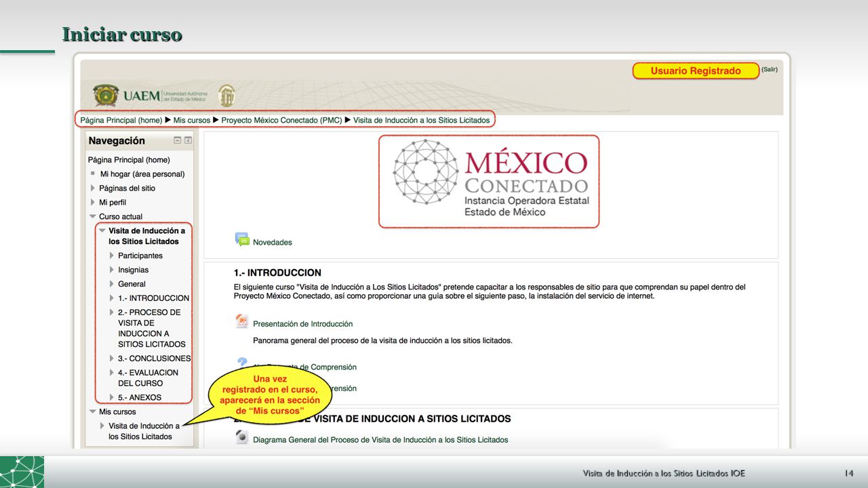Expand 5.- ANEXOS in the navigation tree
Viewport: 868px width, 488px height.
112,398
